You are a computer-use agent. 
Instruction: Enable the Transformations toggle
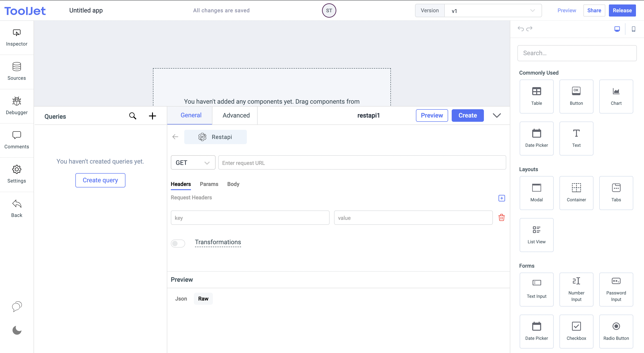[x=178, y=243]
